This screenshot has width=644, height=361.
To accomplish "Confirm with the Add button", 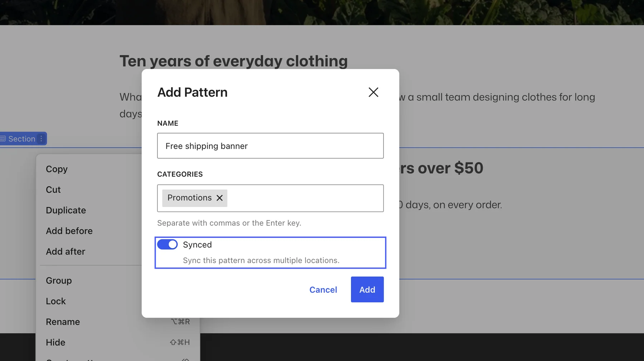I will 367,289.
